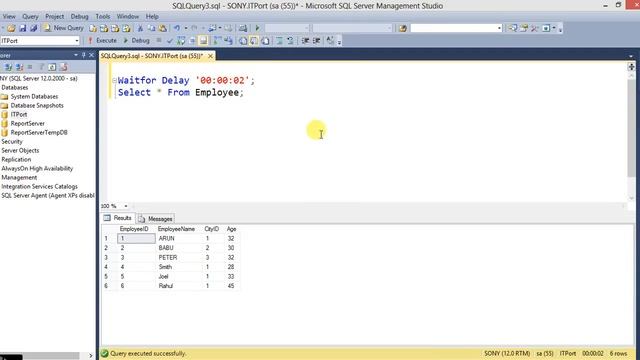The height and width of the screenshot is (360, 640).
Task: Open the ITPort available databases dropdown
Action: tap(77, 40)
